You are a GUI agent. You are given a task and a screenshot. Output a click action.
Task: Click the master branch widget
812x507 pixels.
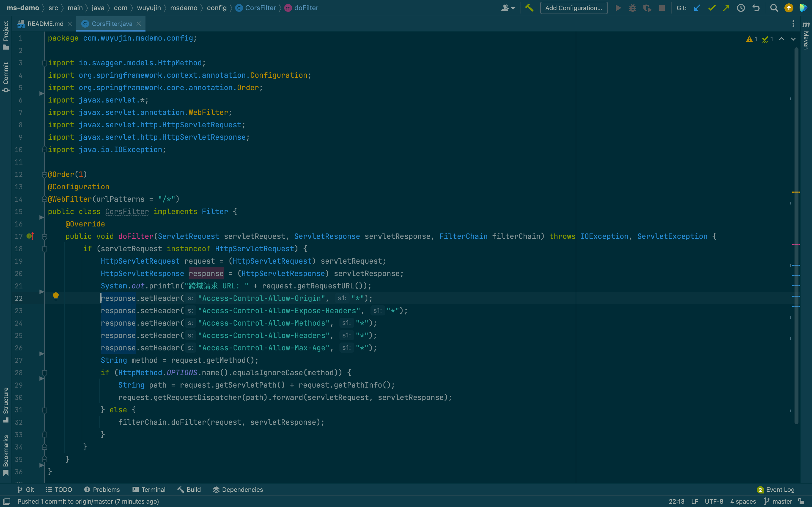tap(778, 501)
